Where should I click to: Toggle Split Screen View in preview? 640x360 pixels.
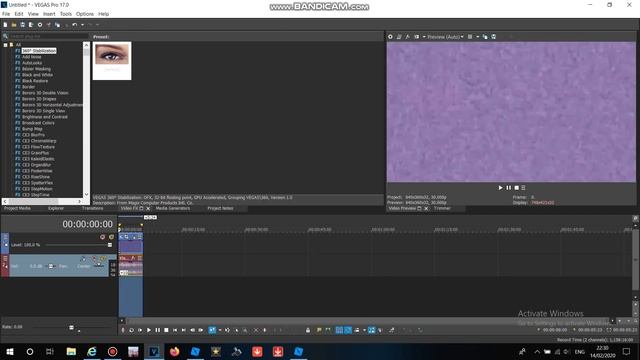(x=417, y=37)
